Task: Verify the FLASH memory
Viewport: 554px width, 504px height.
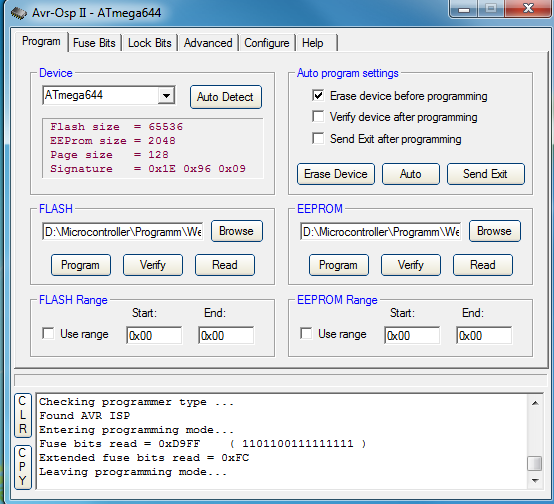Action: pos(153,265)
